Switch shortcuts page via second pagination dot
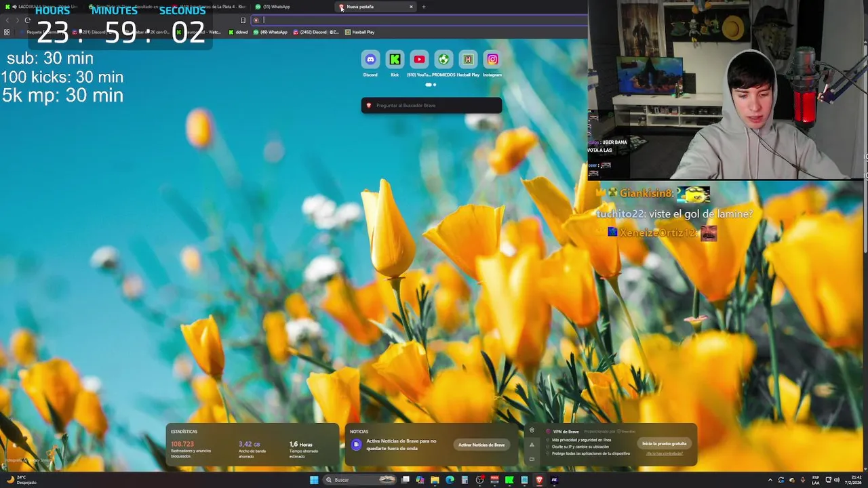 (x=435, y=85)
